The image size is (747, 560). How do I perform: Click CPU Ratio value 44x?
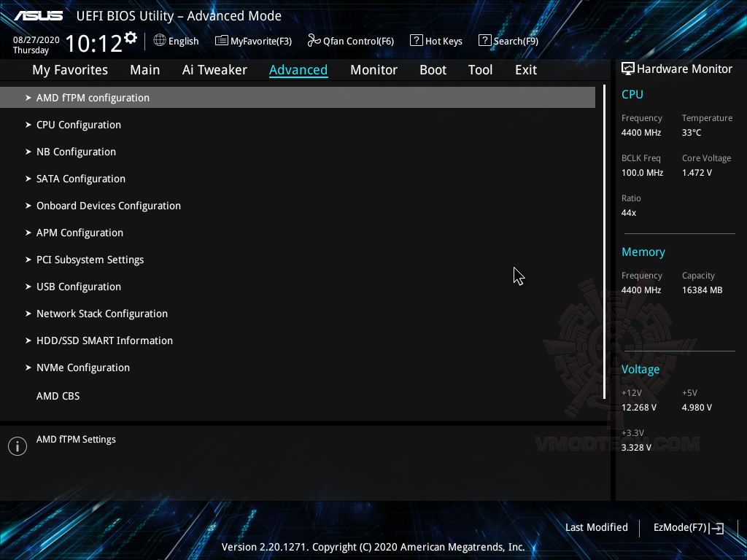click(x=629, y=213)
